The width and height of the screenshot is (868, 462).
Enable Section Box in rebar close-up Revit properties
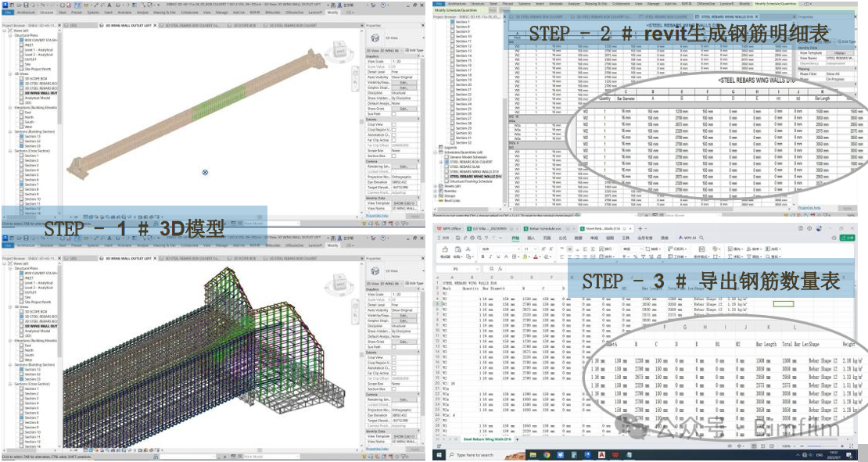pos(393,389)
